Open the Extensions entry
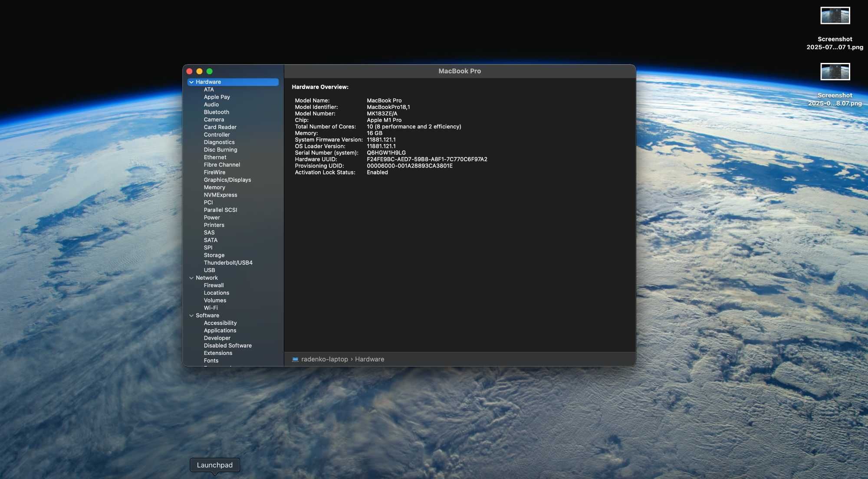868x479 pixels. 218,353
